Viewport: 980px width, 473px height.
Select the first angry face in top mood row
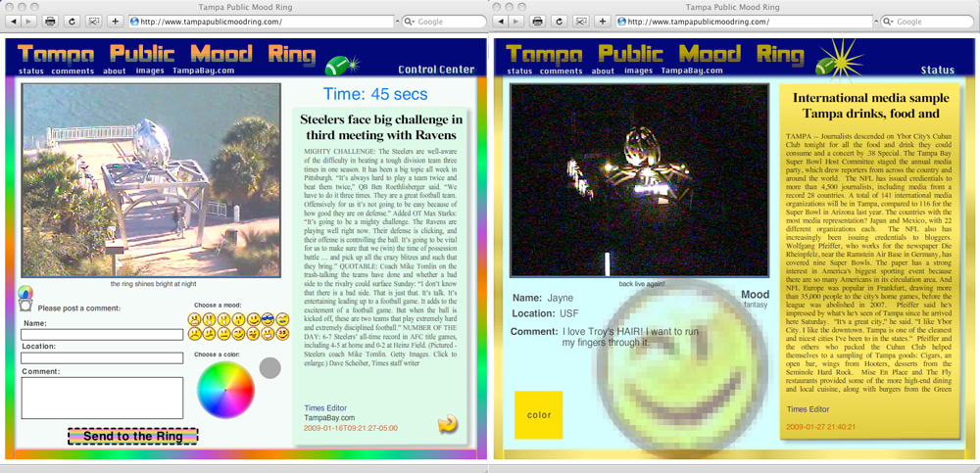point(195,320)
